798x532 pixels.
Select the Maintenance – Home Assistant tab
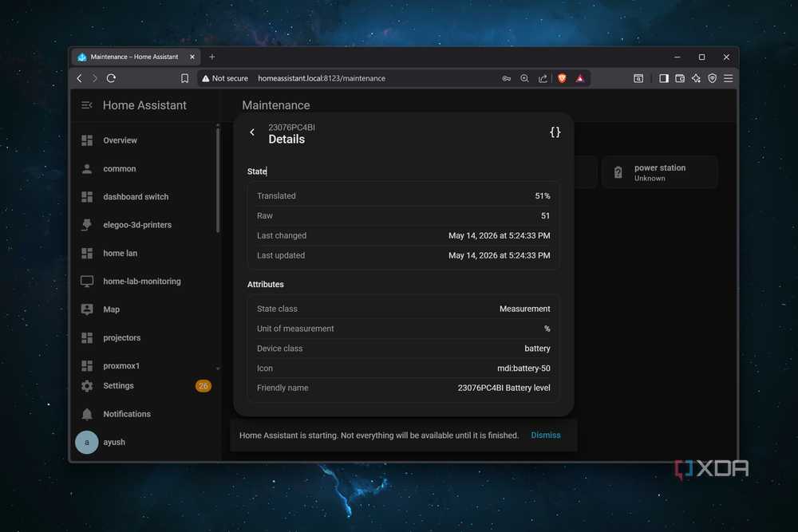pyautogui.click(x=134, y=57)
